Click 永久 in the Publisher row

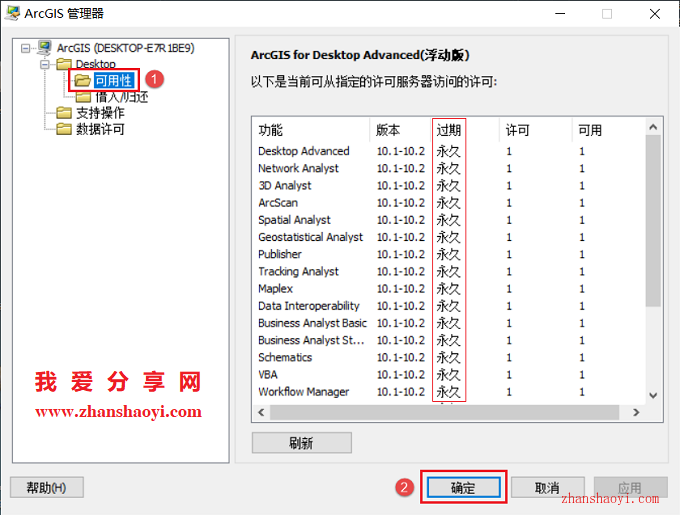tap(448, 254)
